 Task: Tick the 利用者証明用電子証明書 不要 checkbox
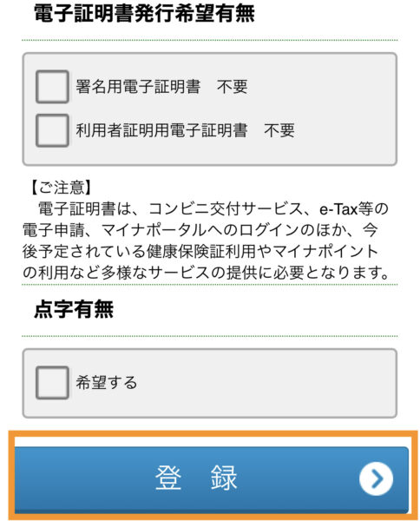point(52,130)
